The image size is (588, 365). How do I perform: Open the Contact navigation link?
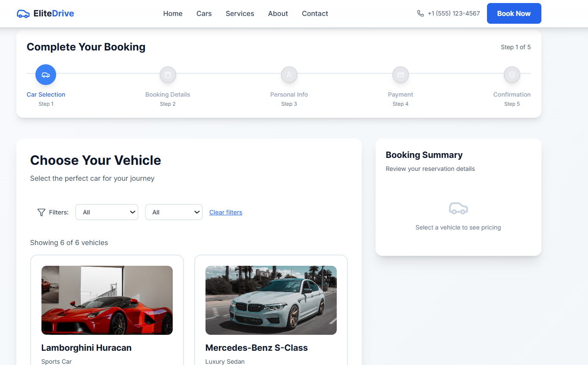pyautogui.click(x=315, y=14)
